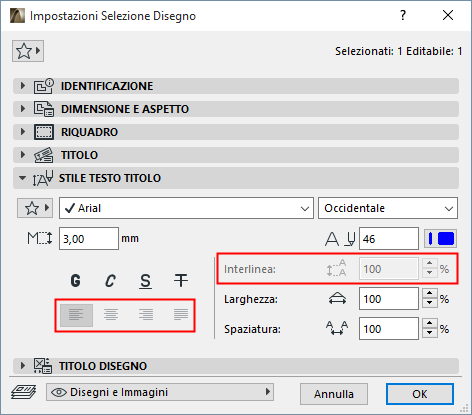
Task: Click the ArchiCAD title bar icon
Action: pos(17,16)
